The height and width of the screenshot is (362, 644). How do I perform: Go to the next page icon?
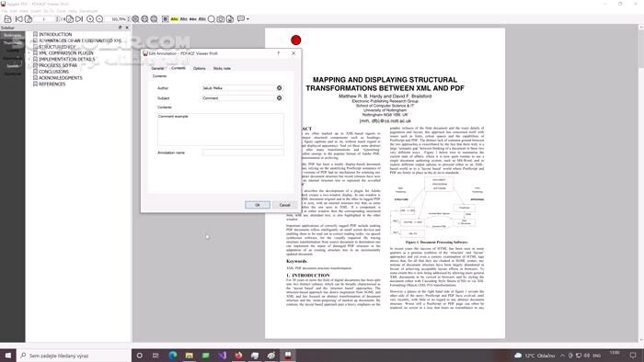click(x=70, y=19)
